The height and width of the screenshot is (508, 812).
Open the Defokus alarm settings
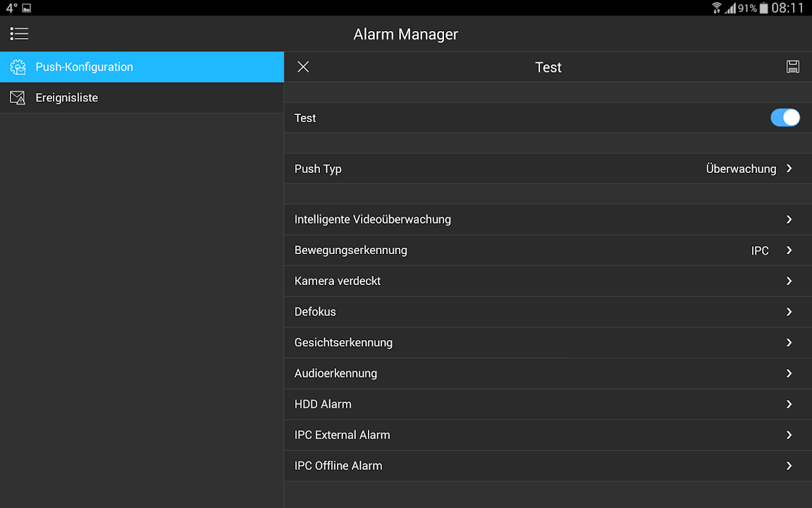548,312
